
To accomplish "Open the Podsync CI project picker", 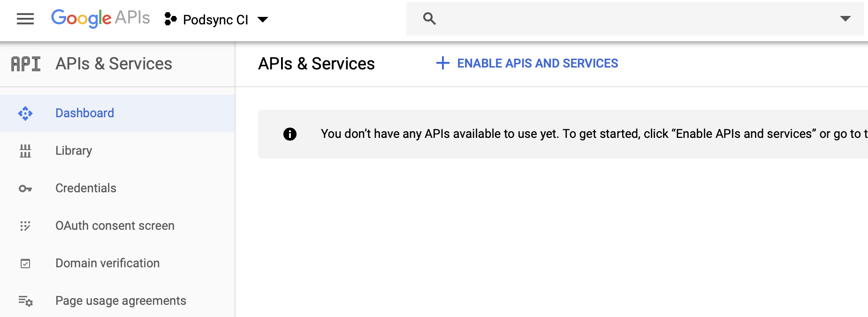I will 215,20.
